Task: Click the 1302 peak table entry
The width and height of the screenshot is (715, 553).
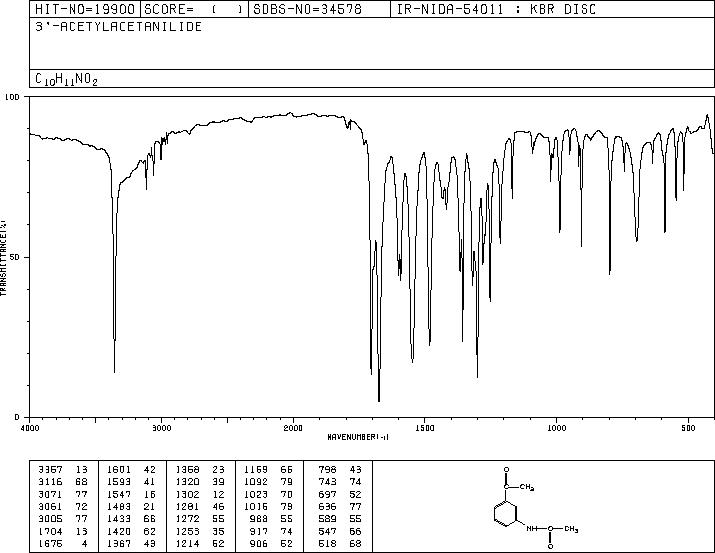Action: tap(200, 494)
